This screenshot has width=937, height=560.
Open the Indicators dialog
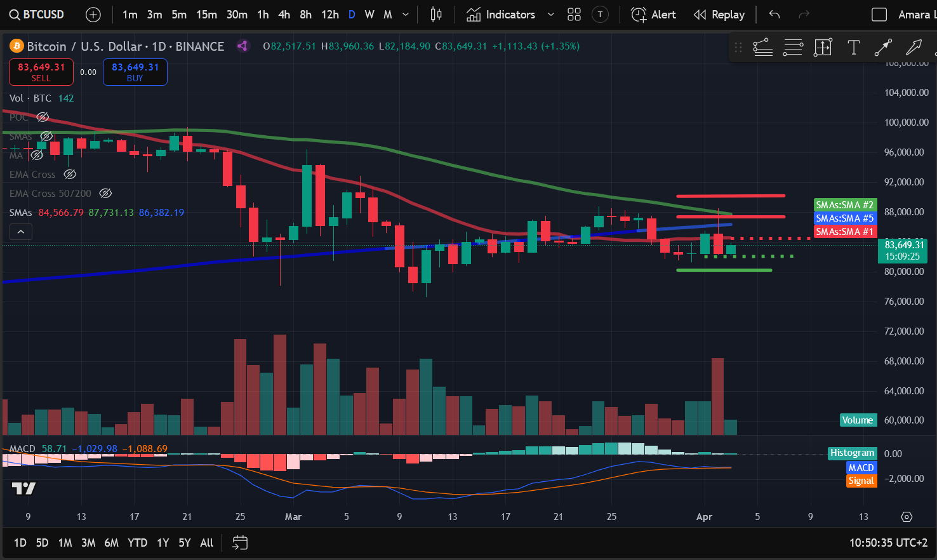501,15
